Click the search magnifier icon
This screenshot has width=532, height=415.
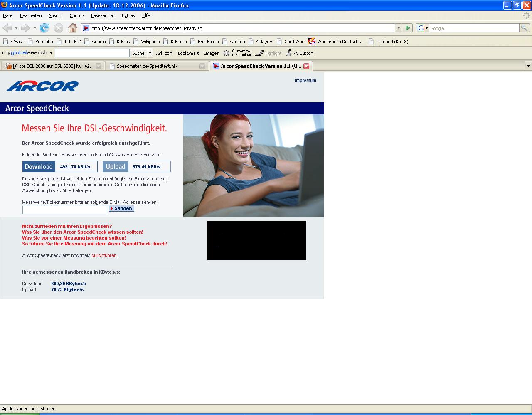click(525, 28)
